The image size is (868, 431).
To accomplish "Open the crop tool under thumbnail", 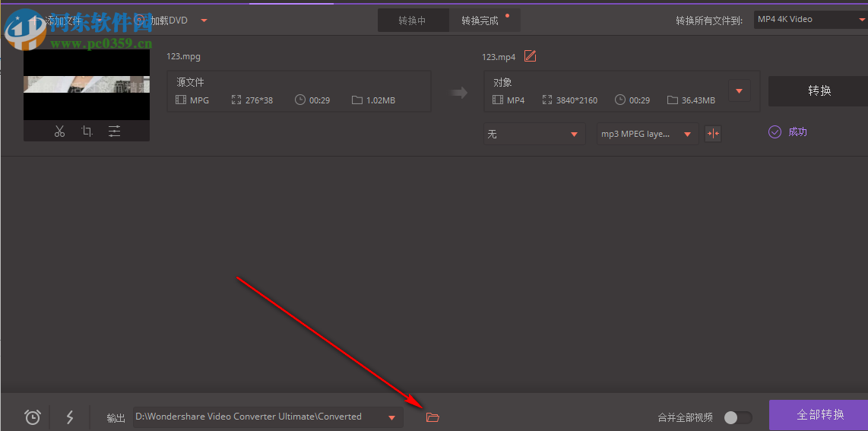I will 87,132.
